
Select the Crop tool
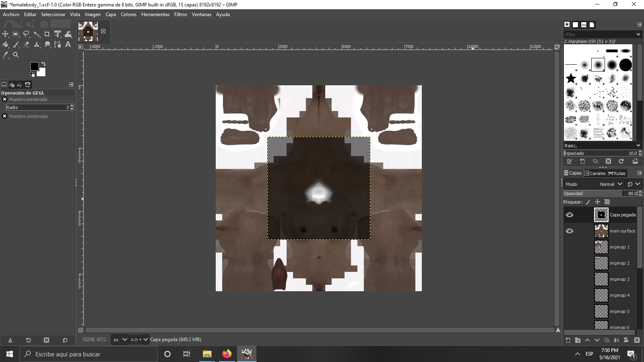pos(47,34)
